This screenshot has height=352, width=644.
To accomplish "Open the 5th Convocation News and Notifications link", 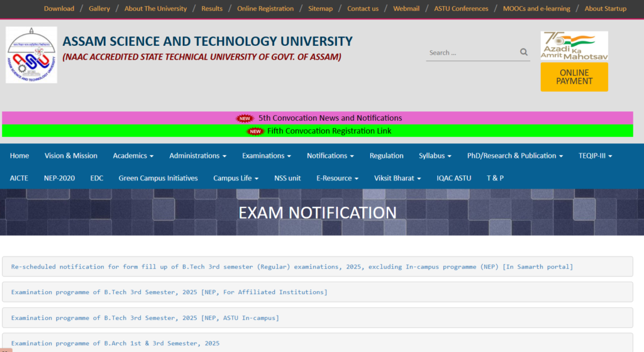I will 330,118.
